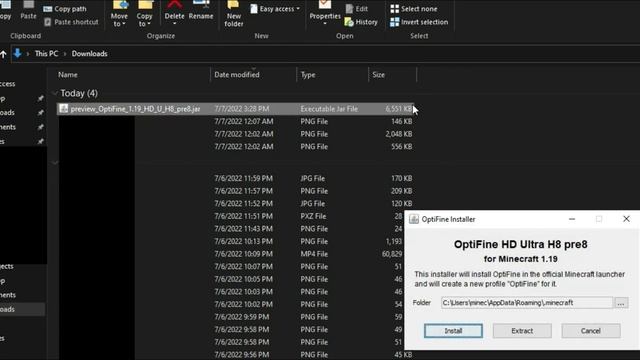The height and width of the screenshot is (360, 640).
Task: Click the Folder path input field
Action: (x=527, y=303)
